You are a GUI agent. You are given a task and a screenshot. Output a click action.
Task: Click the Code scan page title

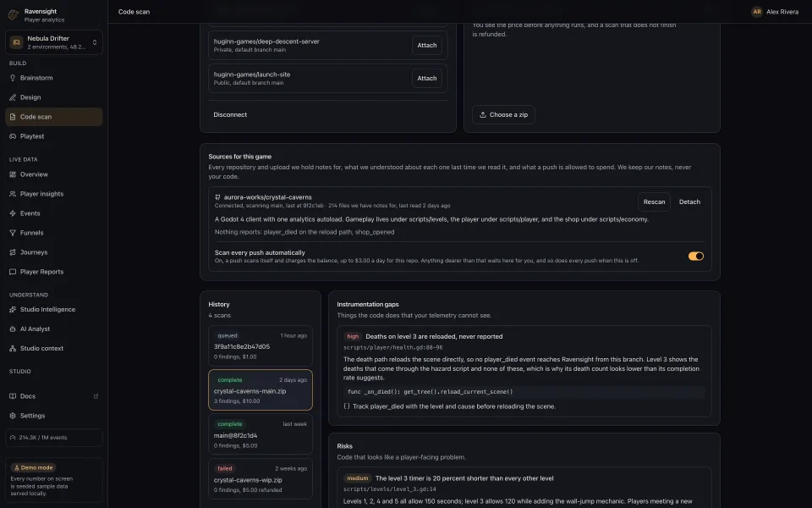coord(134,11)
